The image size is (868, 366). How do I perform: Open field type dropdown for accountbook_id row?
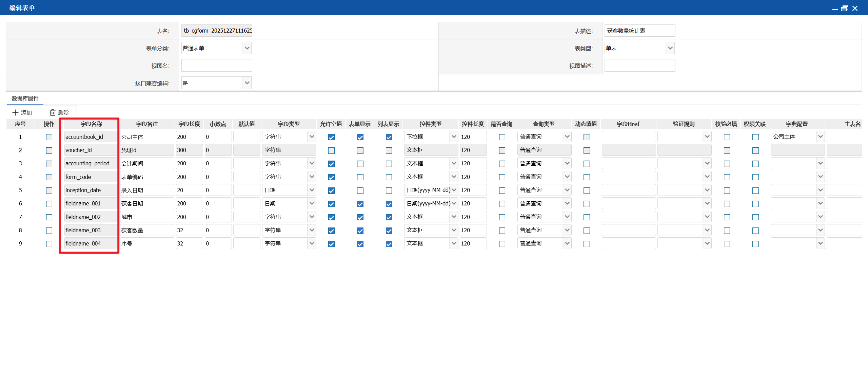click(x=312, y=137)
